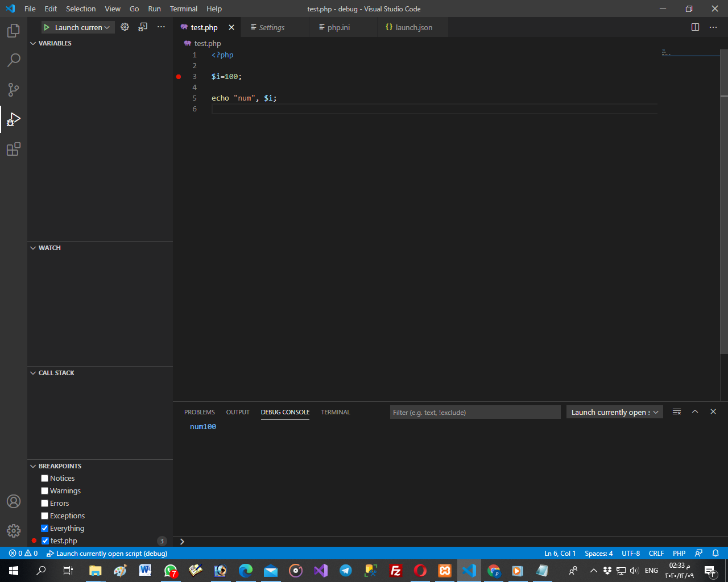Screen dimensions: 728x582
Task: Open the Source Control view
Action: pos(14,90)
